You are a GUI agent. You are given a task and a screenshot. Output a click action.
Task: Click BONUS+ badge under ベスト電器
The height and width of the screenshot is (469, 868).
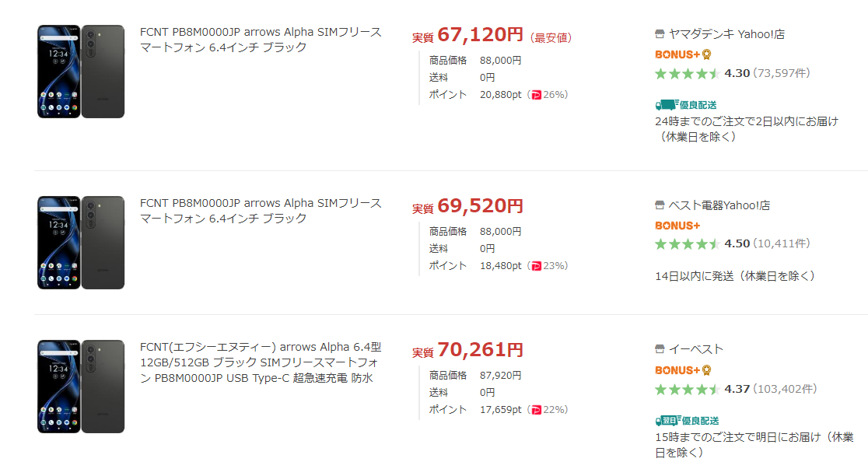(677, 226)
